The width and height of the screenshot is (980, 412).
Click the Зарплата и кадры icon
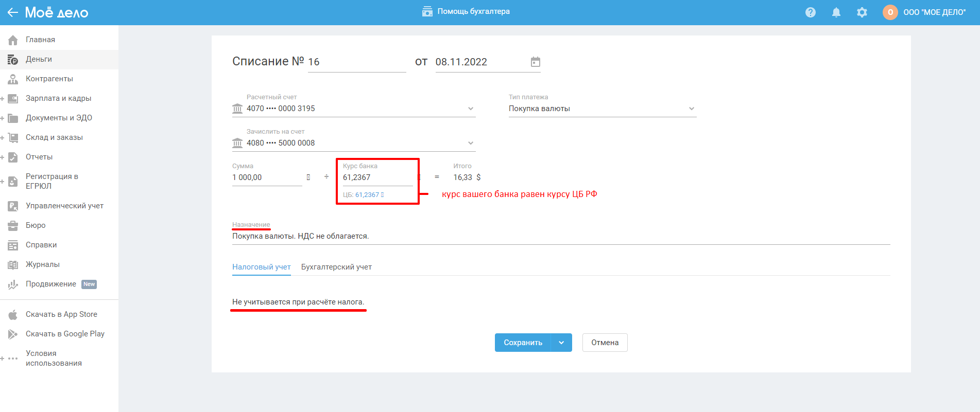coord(13,98)
